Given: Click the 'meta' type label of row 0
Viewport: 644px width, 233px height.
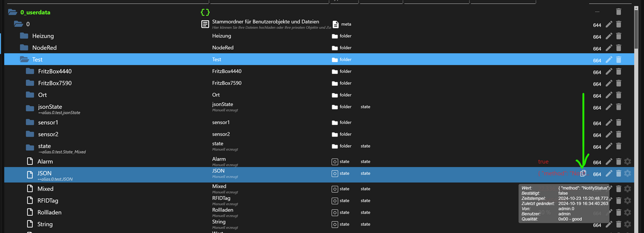Looking at the screenshot, I should [346, 24].
